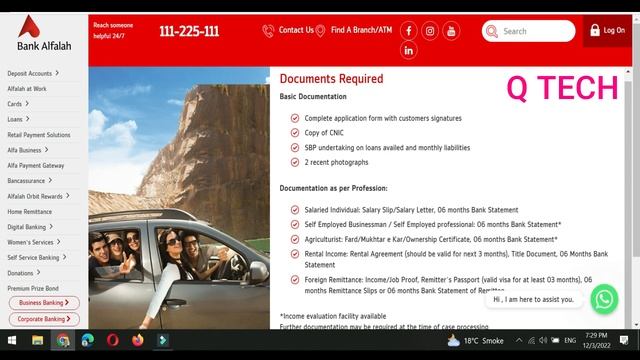Open Home Remittance menu item
The image size is (640, 360).
[x=29, y=212]
